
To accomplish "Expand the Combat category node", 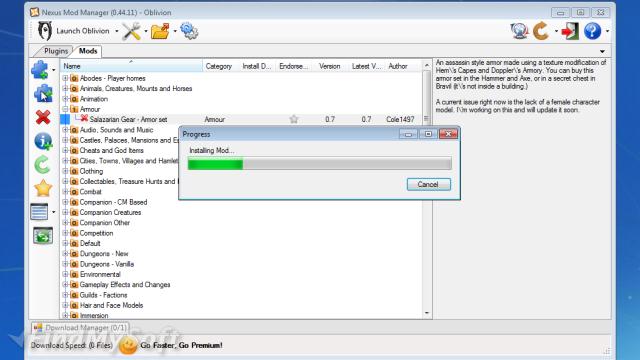I will click(65, 191).
